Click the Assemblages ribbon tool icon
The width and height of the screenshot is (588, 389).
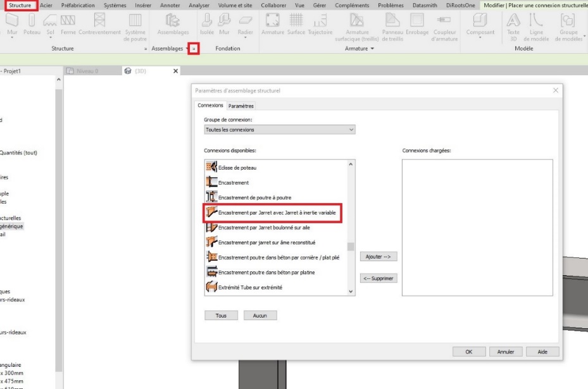click(x=173, y=25)
